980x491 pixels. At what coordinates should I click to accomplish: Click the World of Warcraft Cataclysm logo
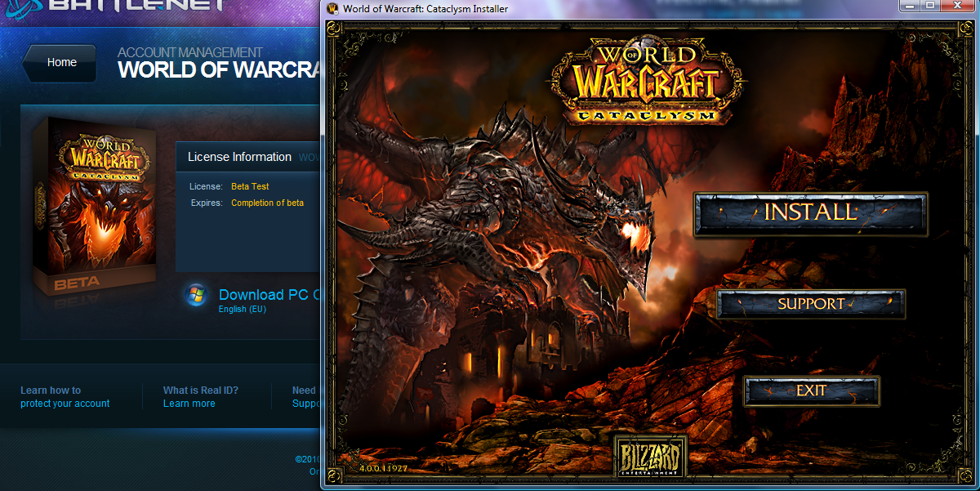(x=648, y=82)
